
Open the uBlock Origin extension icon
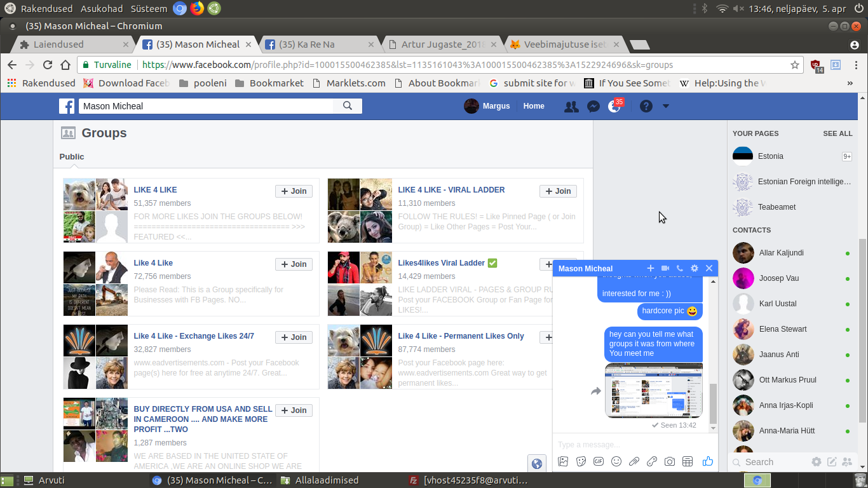pyautogui.click(x=817, y=65)
